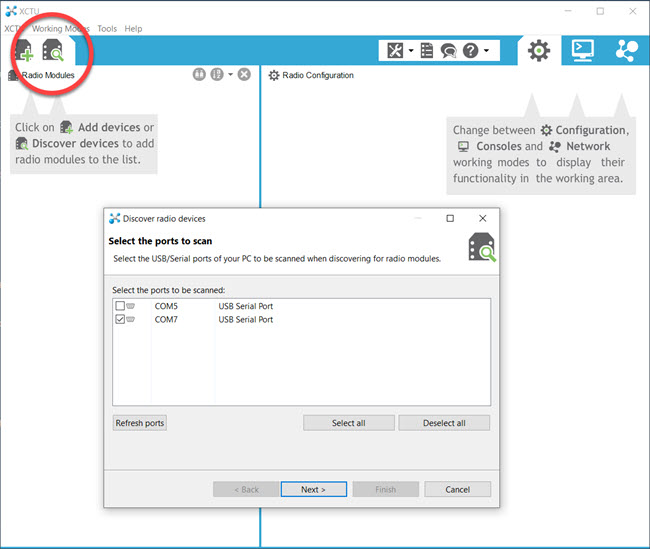Uncheck the COM7 port checkbox
The height and width of the screenshot is (549, 650).
pos(120,320)
